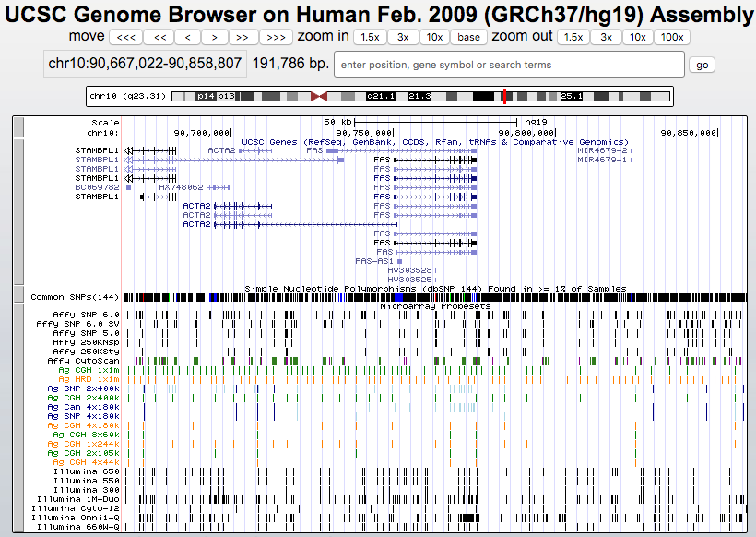This screenshot has width=756, height=537.
Task: Click the go button
Action: [x=703, y=65]
